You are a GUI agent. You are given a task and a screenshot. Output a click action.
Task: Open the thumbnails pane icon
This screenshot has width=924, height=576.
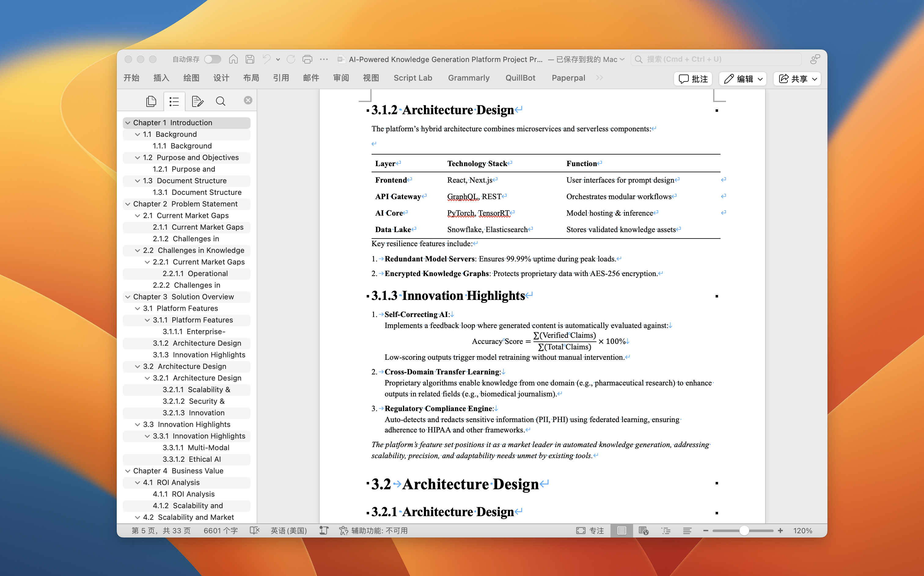coord(151,101)
